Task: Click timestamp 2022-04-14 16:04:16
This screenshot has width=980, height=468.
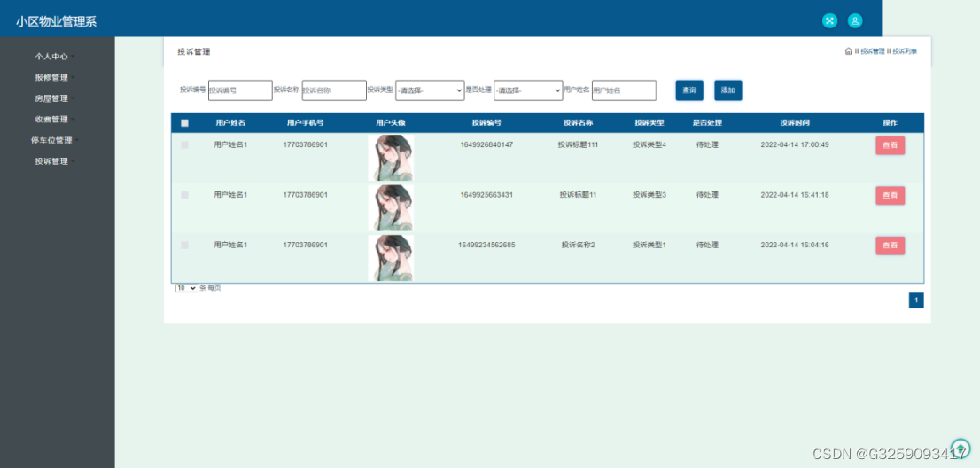Action: click(x=795, y=245)
